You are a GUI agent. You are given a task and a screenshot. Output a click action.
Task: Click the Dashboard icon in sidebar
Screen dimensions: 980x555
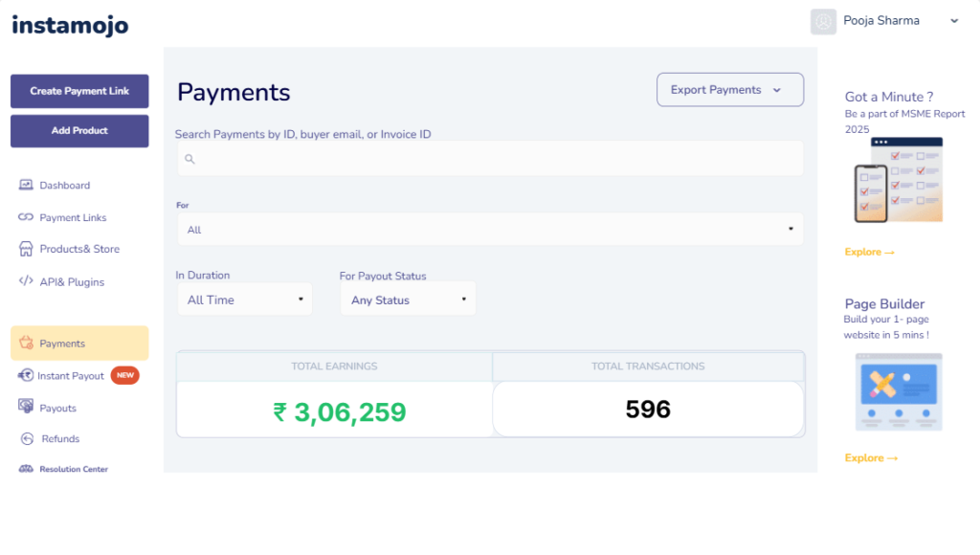[x=26, y=185]
